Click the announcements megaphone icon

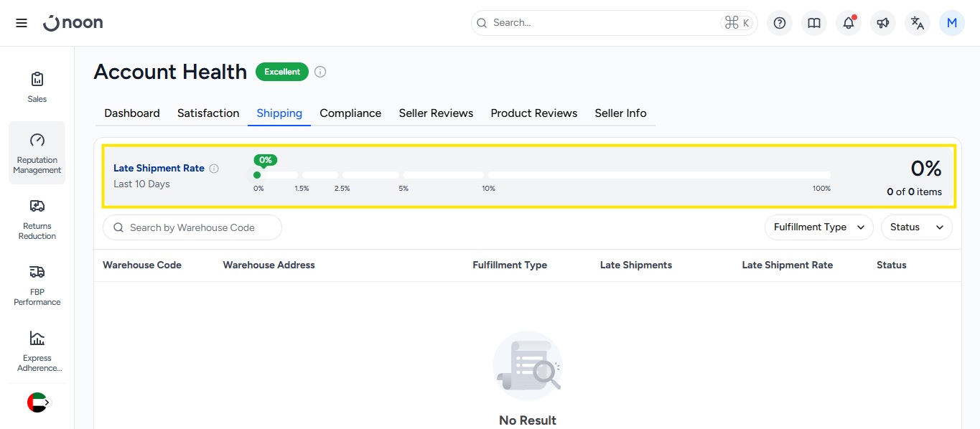coord(882,23)
